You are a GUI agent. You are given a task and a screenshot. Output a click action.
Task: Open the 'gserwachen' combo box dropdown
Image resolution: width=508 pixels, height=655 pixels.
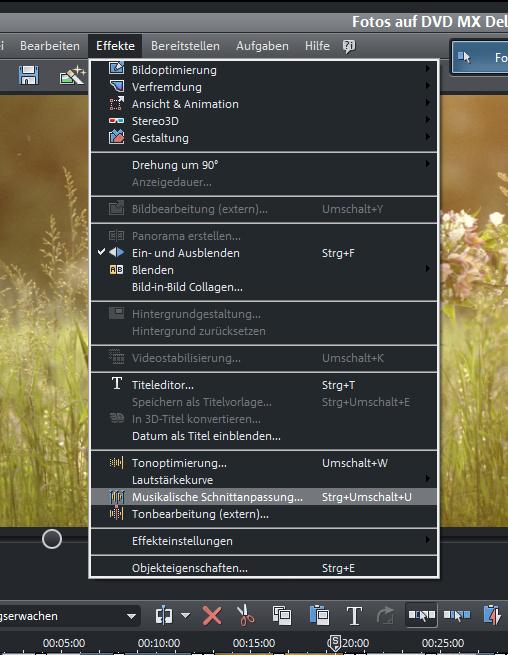click(x=131, y=616)
